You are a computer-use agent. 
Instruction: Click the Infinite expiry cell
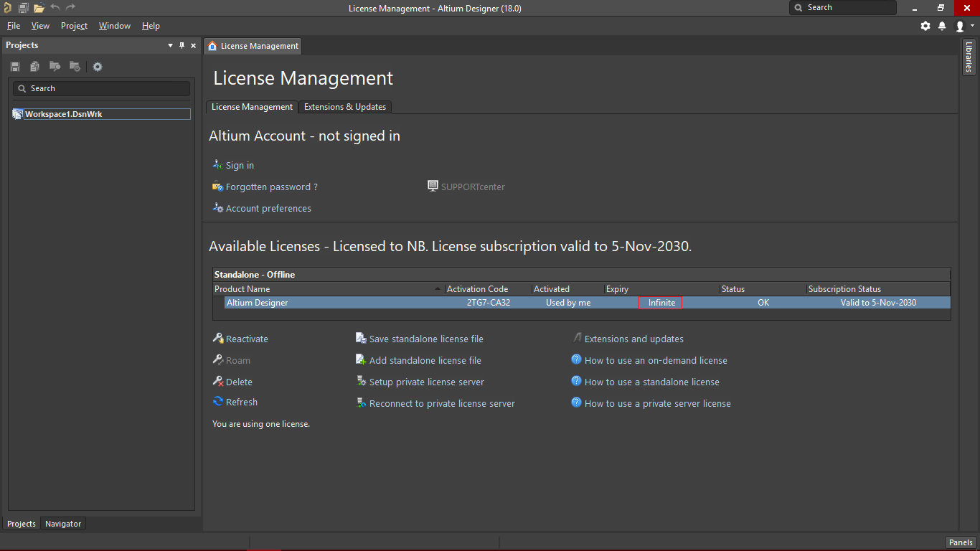click(x=661, y=303)
